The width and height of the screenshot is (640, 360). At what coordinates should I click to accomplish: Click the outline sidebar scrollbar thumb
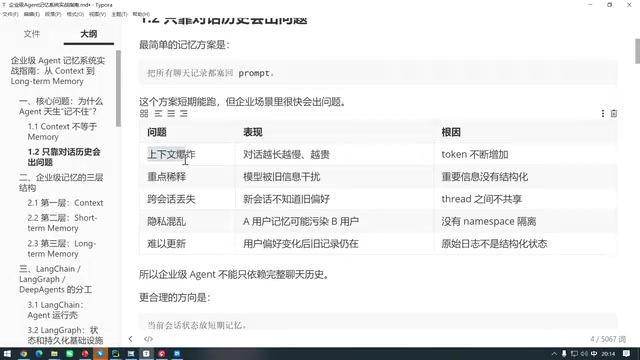click(x=118, y=88)
